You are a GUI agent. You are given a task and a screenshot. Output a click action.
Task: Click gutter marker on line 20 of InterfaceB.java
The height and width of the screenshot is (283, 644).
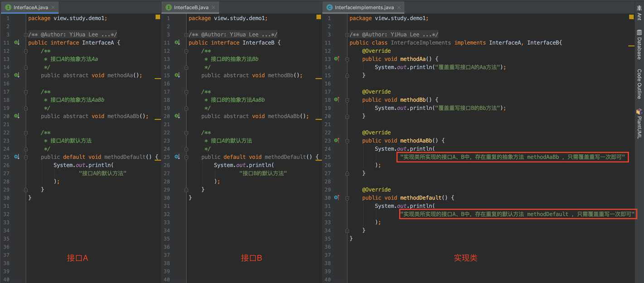[x=177, y=116]
